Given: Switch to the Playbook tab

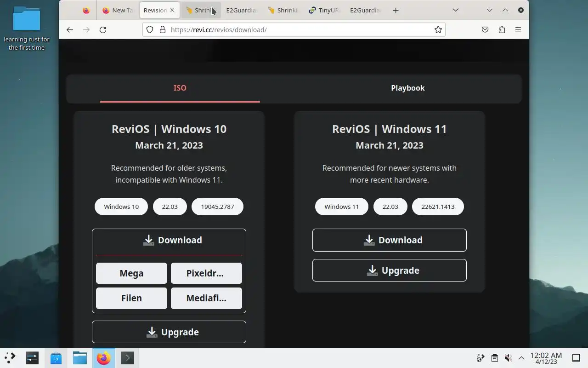Looking at the screenshot, I should point(408,88).
